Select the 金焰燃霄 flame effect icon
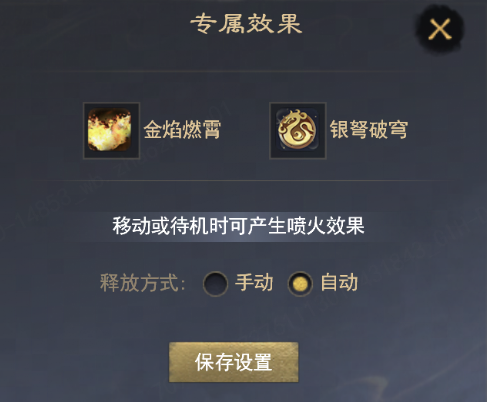This screenshot has width=487, height=402. tap(111, 130)
